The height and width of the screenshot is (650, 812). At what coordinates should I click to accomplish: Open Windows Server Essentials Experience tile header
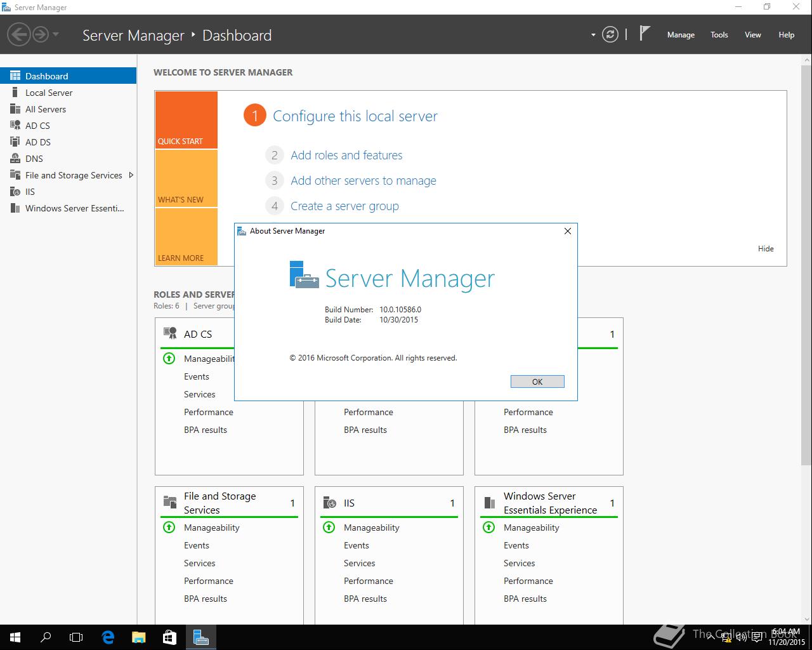pyautogui.click(x=550, y=503)
